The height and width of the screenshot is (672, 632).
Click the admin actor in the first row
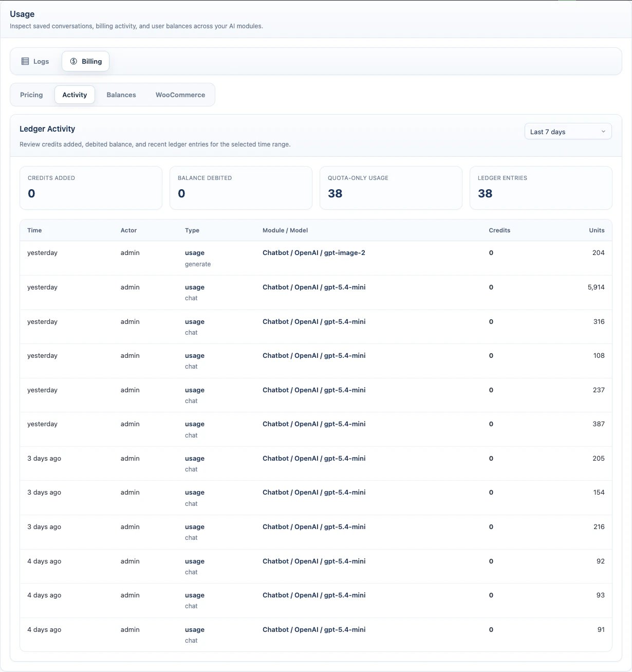(129, 252)
